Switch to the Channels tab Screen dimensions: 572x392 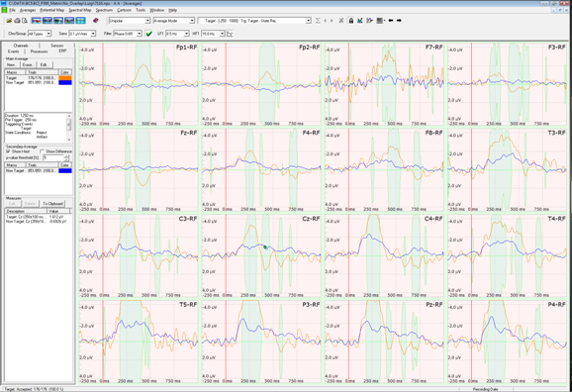coord(21,46)
